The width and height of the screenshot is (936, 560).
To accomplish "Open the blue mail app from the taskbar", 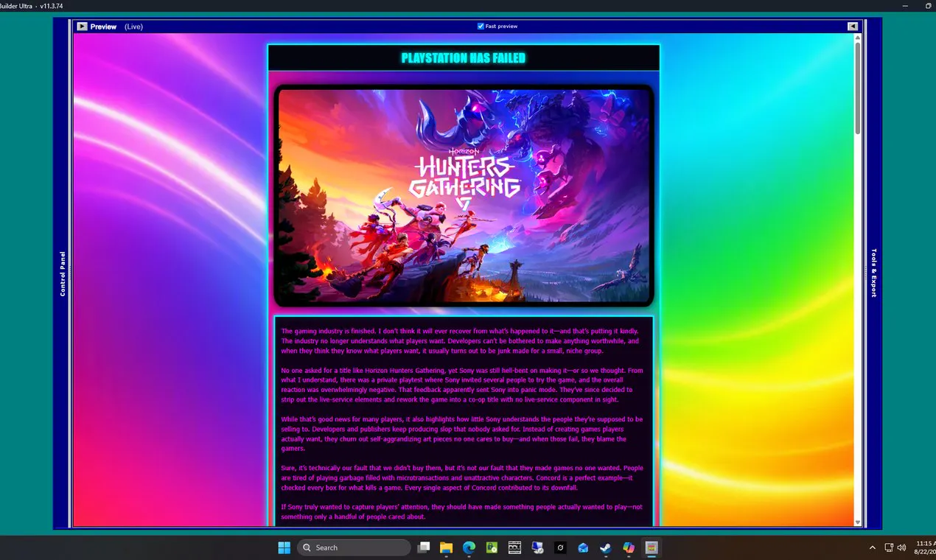I will (583, 547).
